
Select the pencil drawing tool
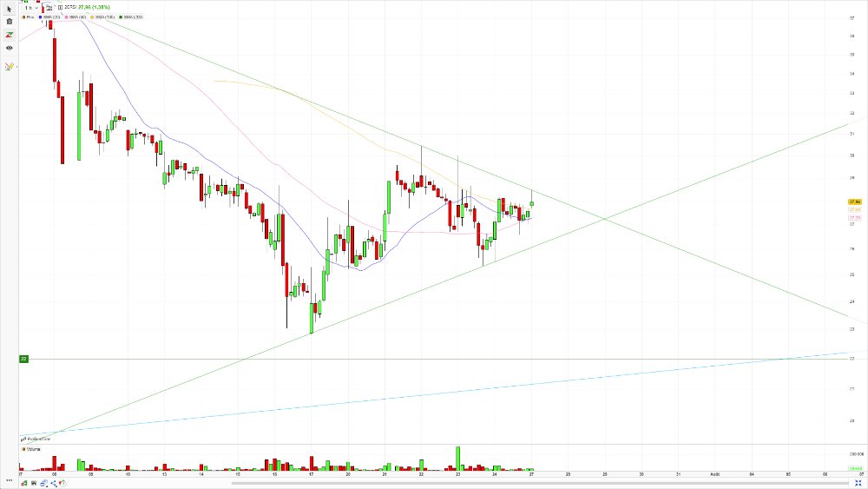(9, 67)
